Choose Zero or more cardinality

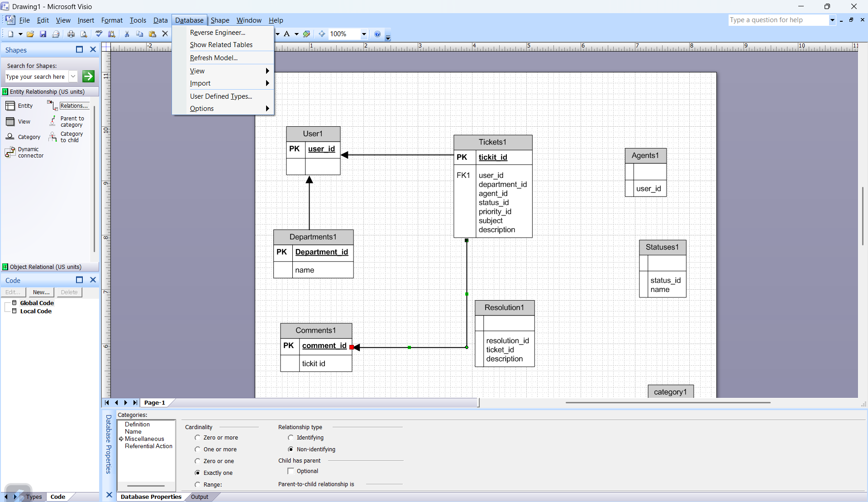click(197, 438)
